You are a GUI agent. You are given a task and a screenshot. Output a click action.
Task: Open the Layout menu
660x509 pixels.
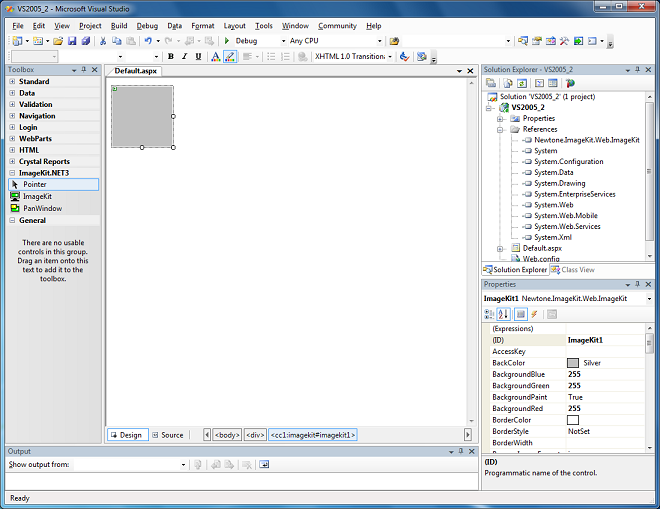point(234,26)
